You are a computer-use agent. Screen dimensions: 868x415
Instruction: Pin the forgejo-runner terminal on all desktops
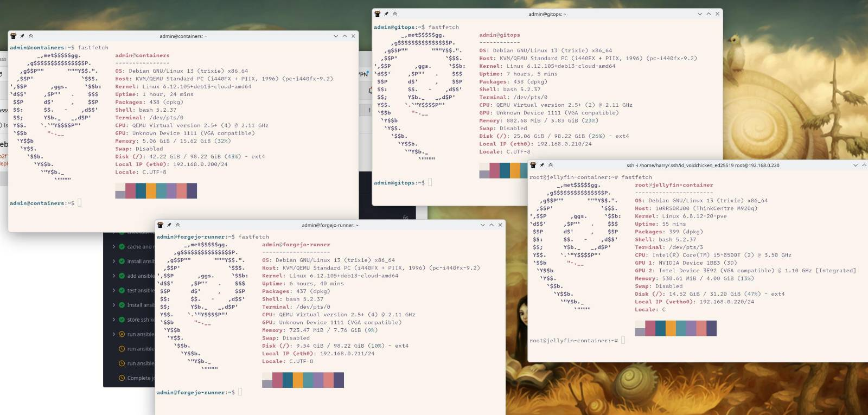point(169,225)
